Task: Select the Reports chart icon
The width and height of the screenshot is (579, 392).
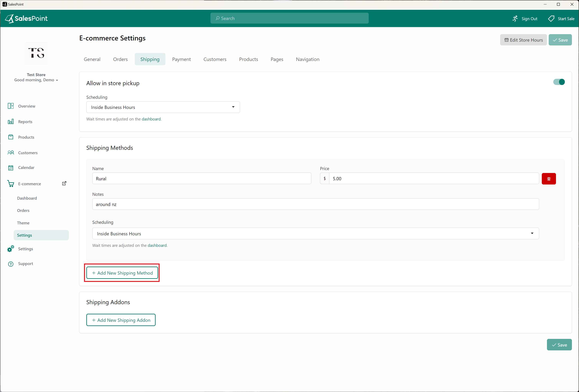Action: [x=11, y=122]
